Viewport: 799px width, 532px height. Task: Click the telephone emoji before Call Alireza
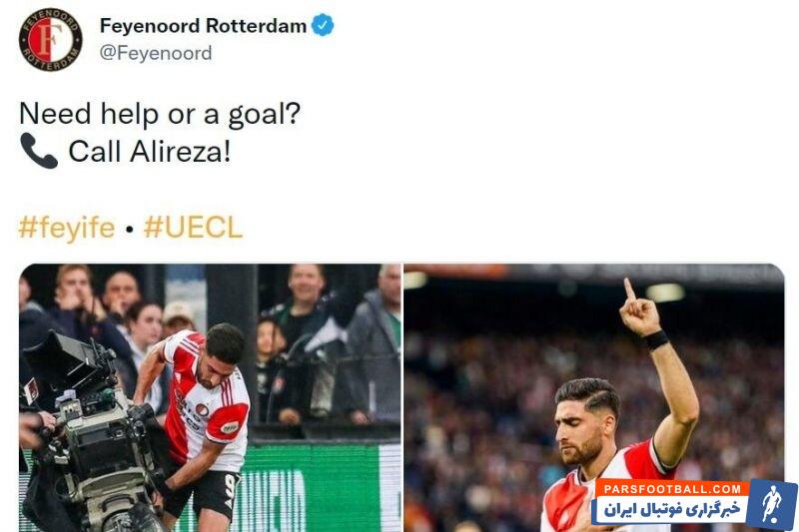click(x=39, y=151)
